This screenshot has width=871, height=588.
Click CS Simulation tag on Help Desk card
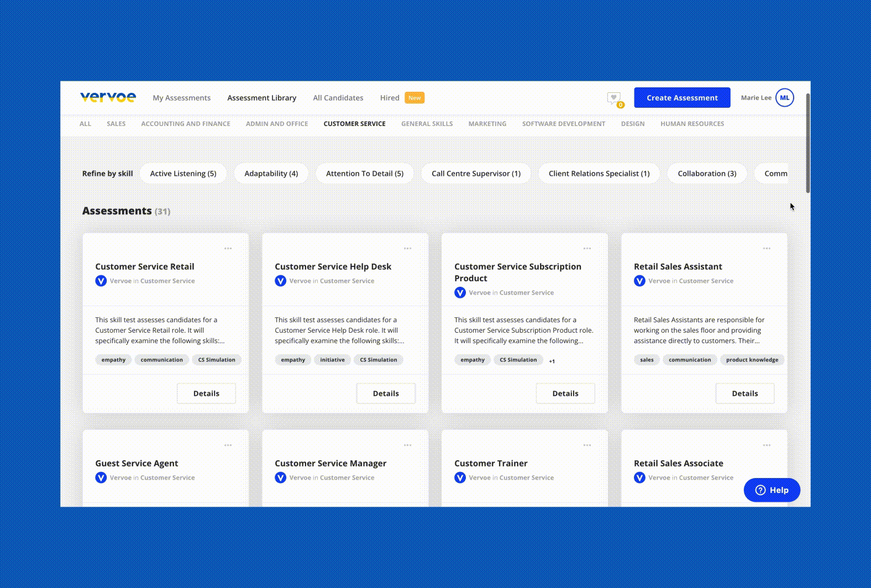pyautogui.click(x=379, y=360)
